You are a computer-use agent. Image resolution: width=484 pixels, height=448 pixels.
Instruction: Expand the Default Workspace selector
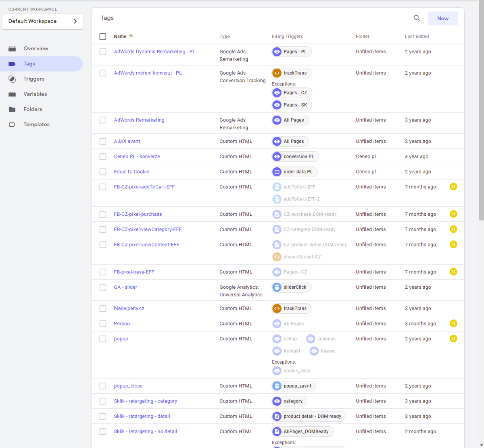(x=42, y=21)
